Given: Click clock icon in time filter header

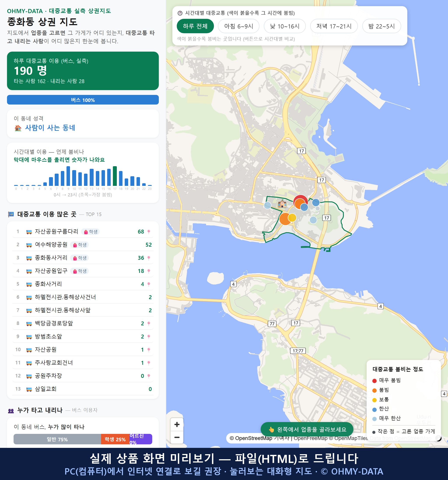Looking at the screenshot, I should click(x=180, y=13).
